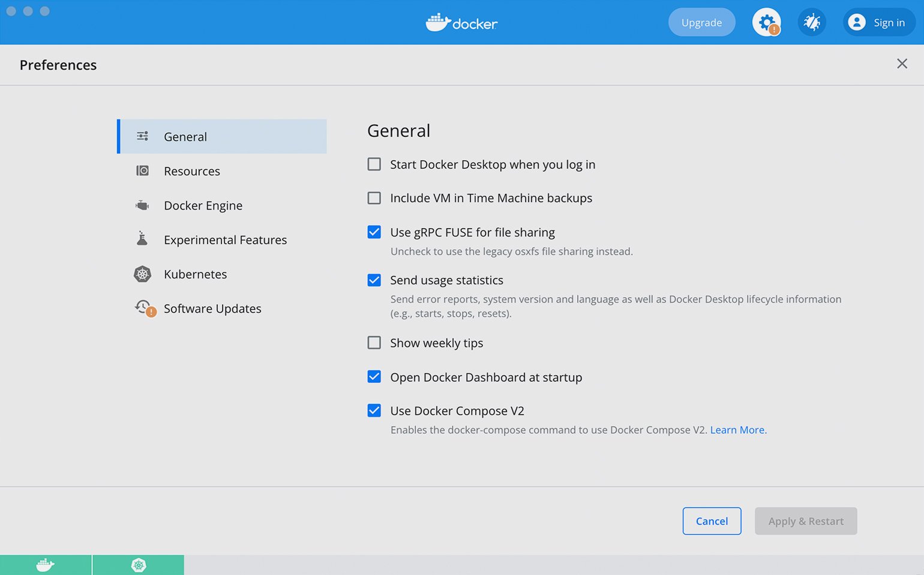Viewport: 924px width, 575px height.
Task: Check Include VM in Time Machine backups
Action: [x=374, y=198]
